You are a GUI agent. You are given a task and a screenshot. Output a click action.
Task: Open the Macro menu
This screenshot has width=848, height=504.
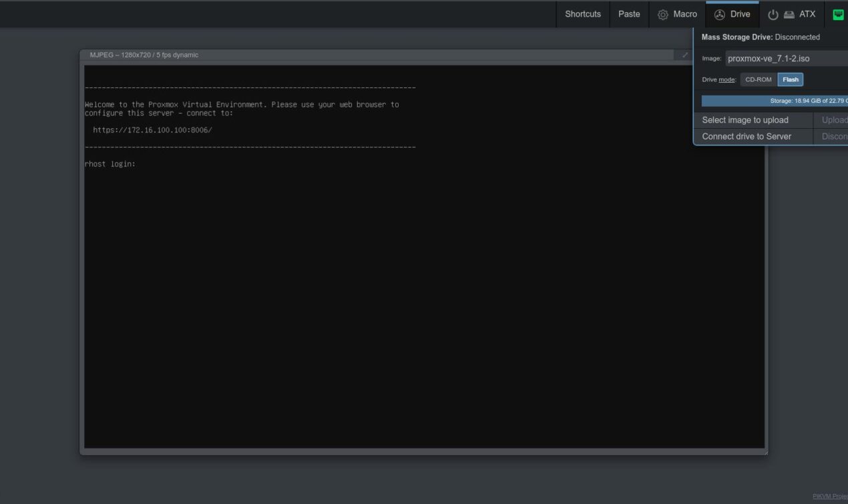click(x=677, y=14)
